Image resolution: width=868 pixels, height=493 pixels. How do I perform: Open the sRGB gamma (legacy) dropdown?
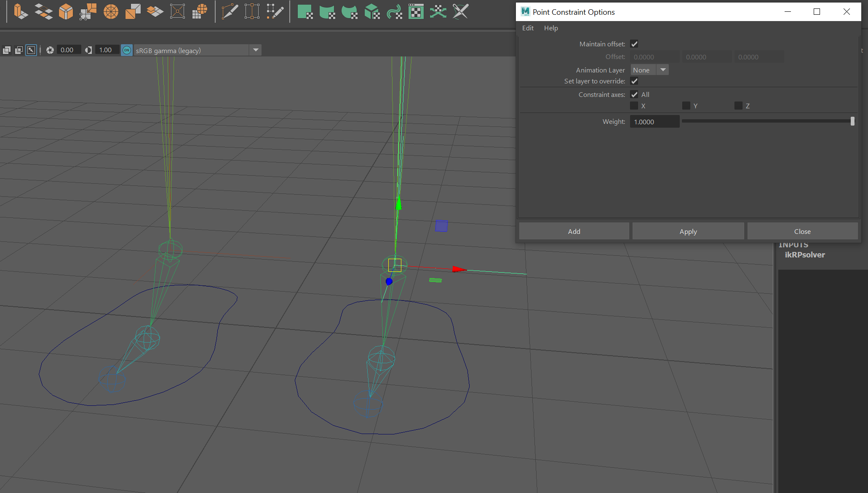point(255,50)
